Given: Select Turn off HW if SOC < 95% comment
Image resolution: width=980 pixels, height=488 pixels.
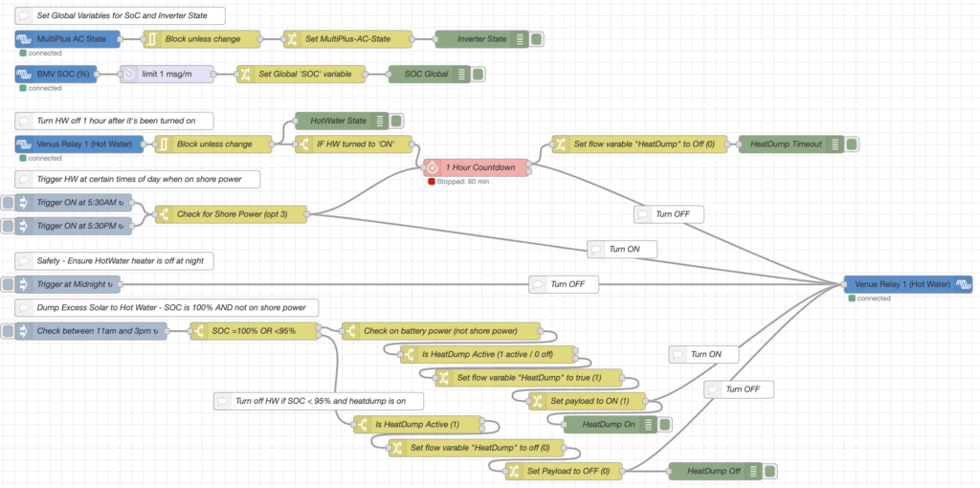Looking at the screenshot, I should click(319, 401).
